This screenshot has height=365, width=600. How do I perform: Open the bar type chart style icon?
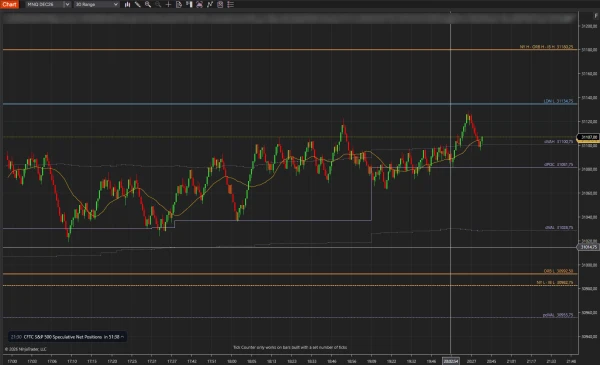point(127,5)
